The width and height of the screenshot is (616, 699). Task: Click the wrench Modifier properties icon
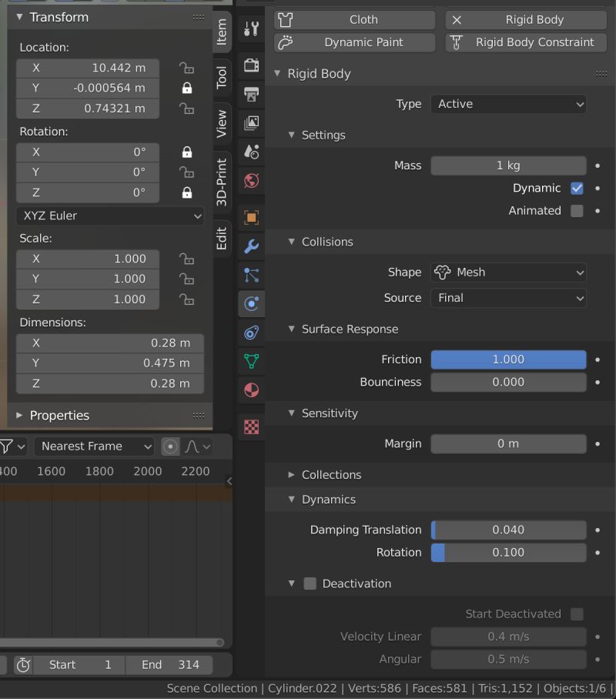pyautogui.click(x=250, y=246)
